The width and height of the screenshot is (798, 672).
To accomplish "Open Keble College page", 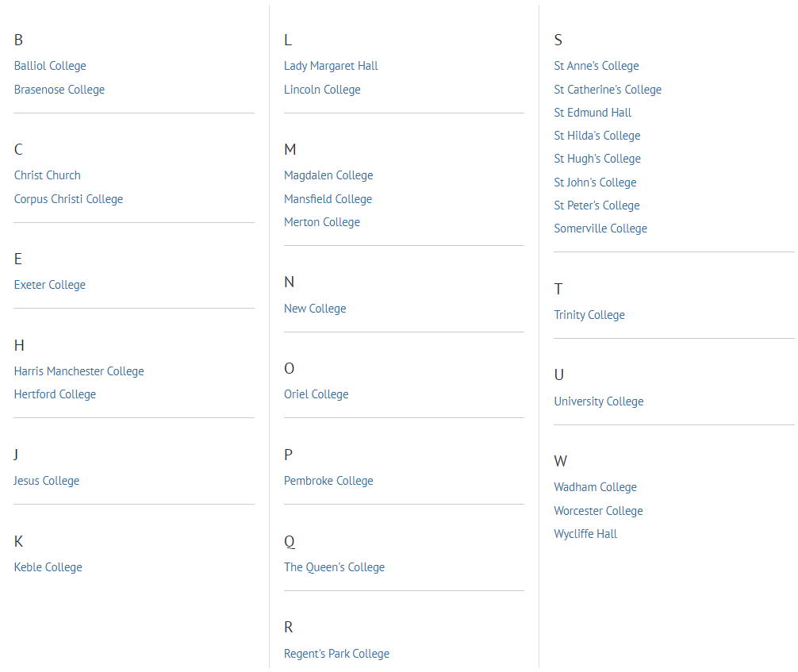I will point(48,567).
